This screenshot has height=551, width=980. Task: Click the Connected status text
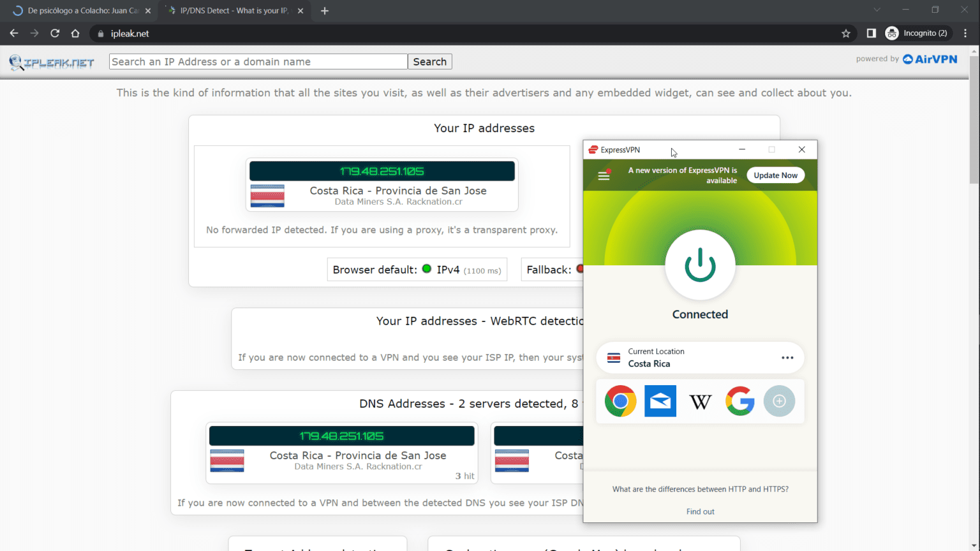coord(700,314)
